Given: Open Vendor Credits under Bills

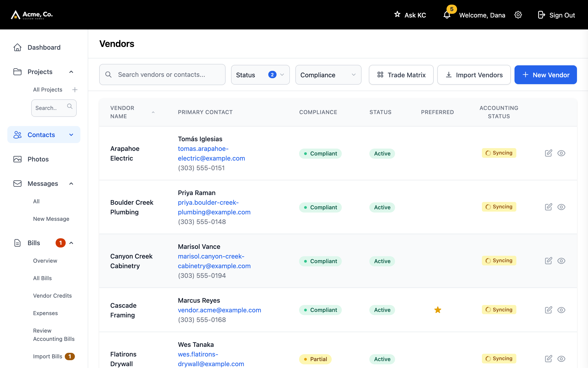Looking at the screenshot, I should [52, 296].
